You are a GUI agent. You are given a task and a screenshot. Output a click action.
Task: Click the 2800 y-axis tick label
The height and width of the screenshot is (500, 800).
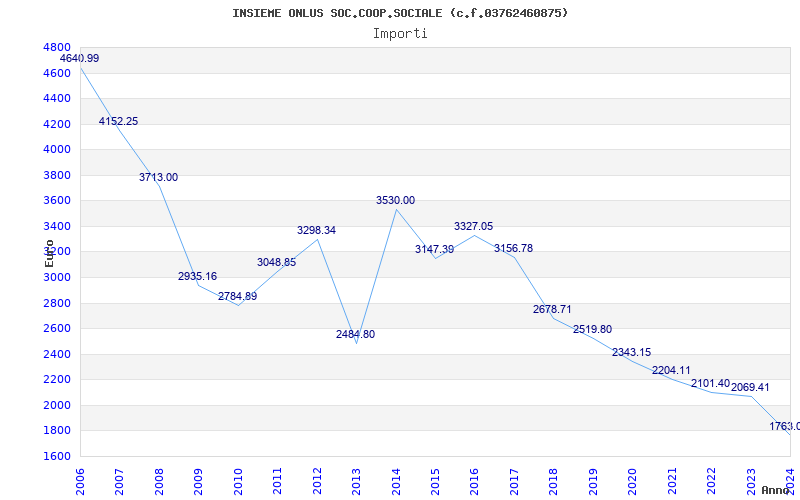point(57,304)
